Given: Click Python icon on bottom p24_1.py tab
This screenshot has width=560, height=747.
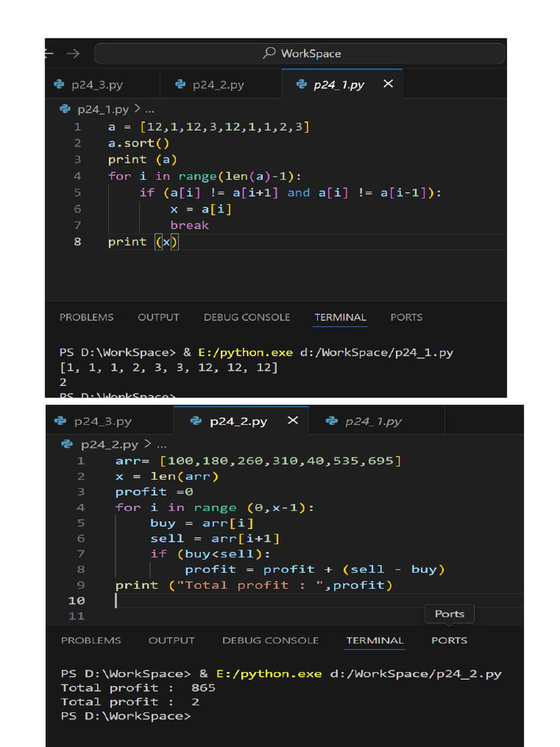Looking at the screenshot, I should click(332, 421).
